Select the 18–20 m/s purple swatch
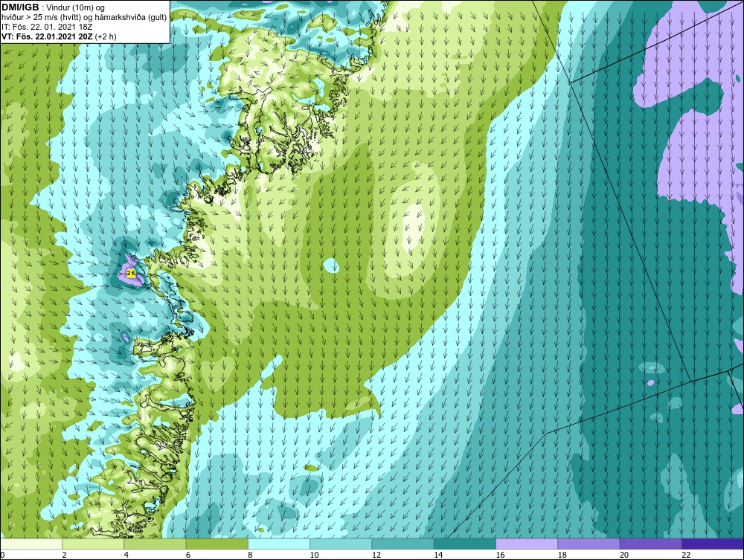 [589, 544]
